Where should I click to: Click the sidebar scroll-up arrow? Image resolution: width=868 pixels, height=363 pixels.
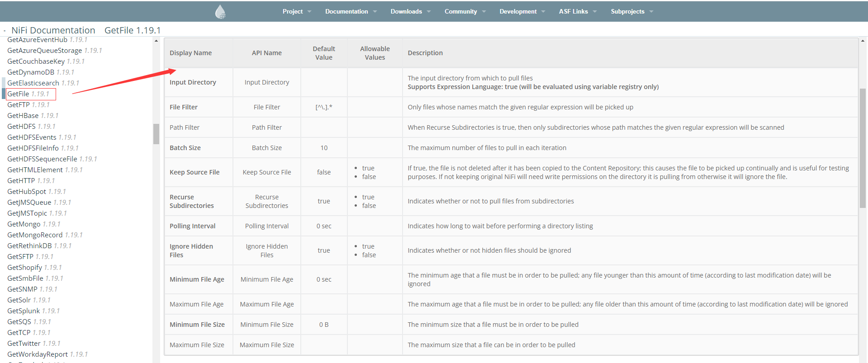coord(156,41)
